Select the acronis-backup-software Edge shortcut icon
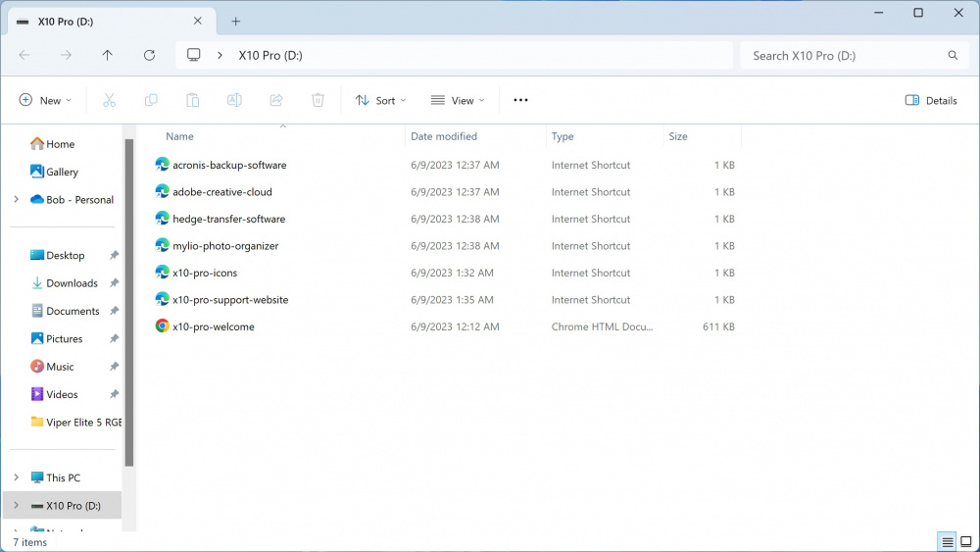 tap(162, 165)
